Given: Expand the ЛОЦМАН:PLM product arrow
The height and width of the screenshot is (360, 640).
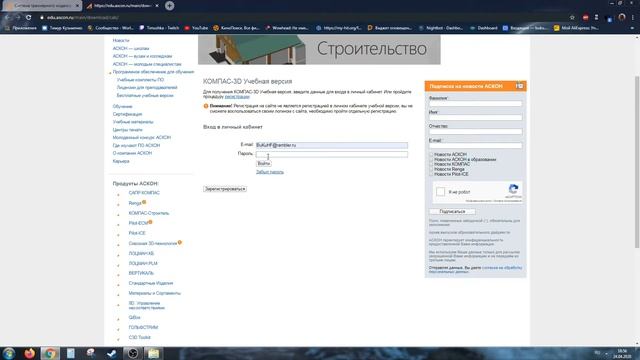Looking at the screenshot, I should pyautogui.click(x=118, y=265).
